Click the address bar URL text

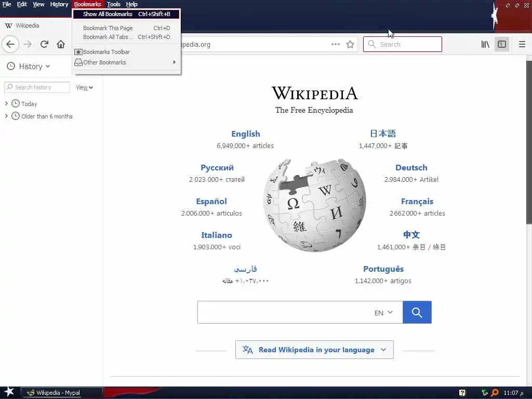[196, 45]
